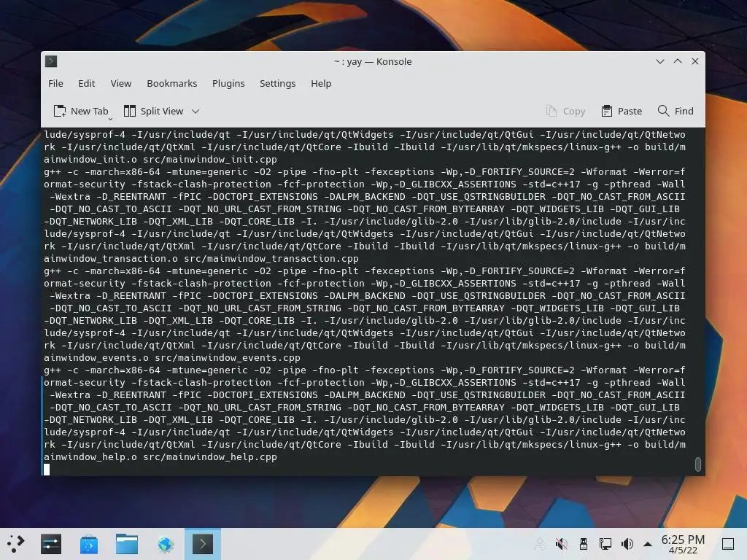Open the File menu
Viewport: 747px width, 560px height.
(x=55, y=83)
